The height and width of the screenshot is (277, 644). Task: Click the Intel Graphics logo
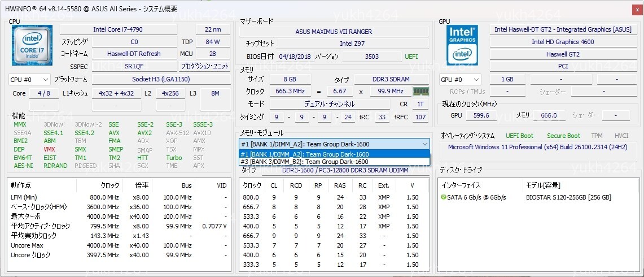click(x=462, y=45)
